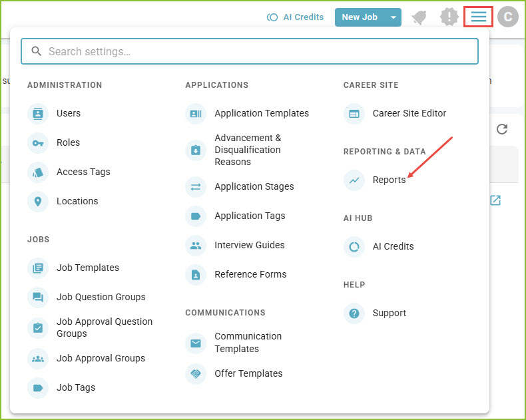The height and width of the screenshot is (420, 526).
Task: Click the New Job button
Action: point(360,17)
